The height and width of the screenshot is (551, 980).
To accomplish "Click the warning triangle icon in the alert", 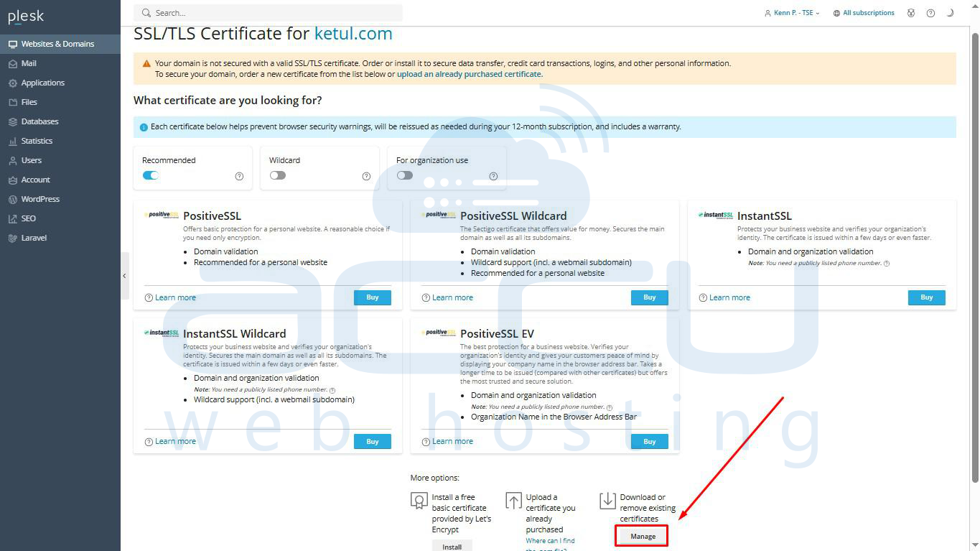I will (146, 63).
